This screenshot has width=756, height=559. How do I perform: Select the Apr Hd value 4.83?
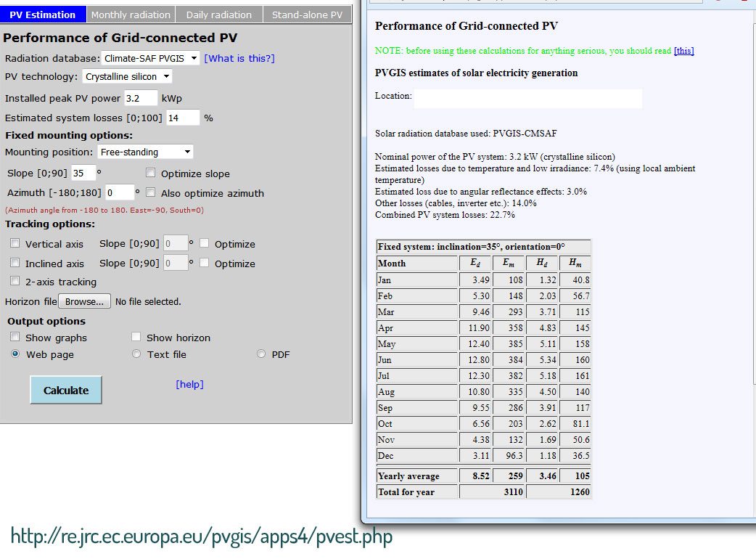coord(548,328)
